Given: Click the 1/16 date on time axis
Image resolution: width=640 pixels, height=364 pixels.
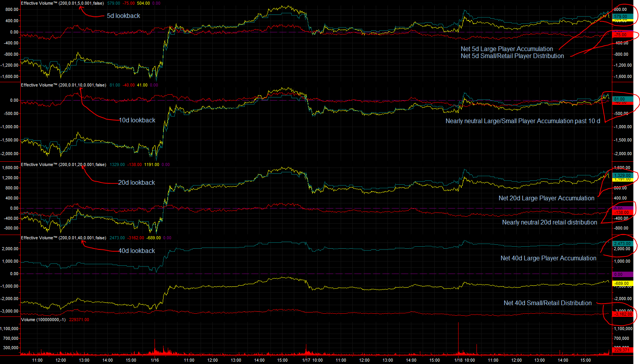Looking at the screenshot, I should click(x=155, y=360).
